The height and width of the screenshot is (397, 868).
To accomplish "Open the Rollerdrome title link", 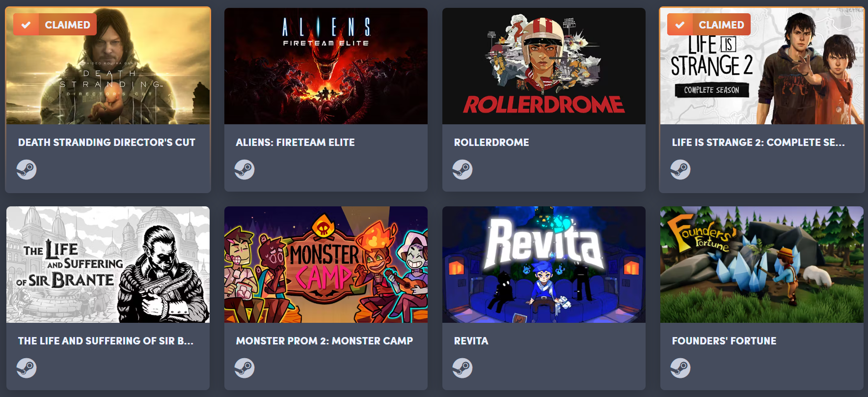I will pos(491,142).
